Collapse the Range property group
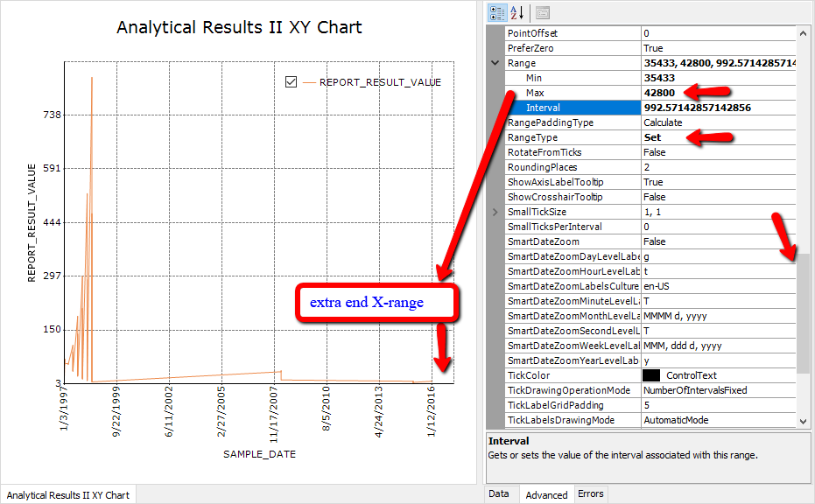The image size is (815, 504). (x=495, y=63)
